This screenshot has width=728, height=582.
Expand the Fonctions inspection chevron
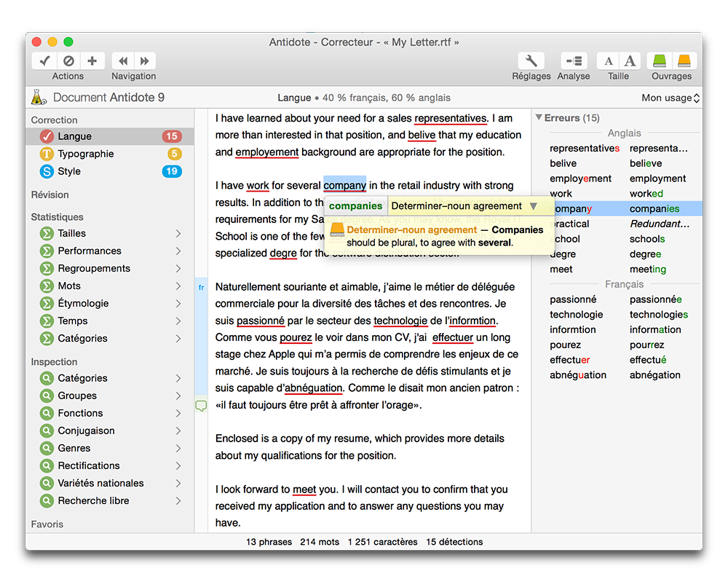click(178, 414)
